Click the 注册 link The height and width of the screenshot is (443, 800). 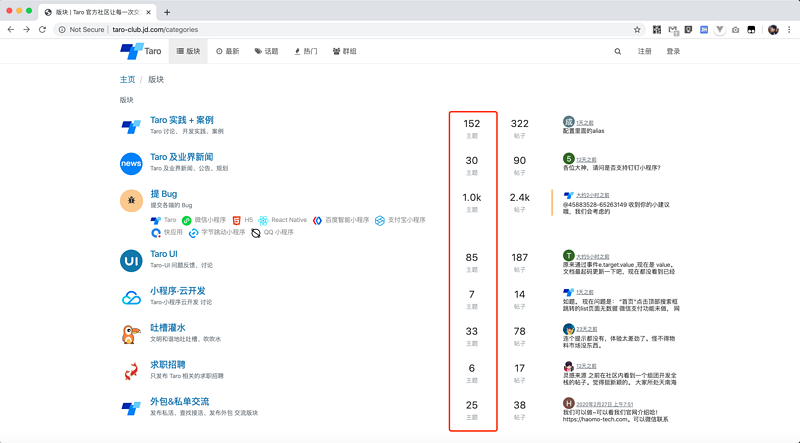coord(644,51)
